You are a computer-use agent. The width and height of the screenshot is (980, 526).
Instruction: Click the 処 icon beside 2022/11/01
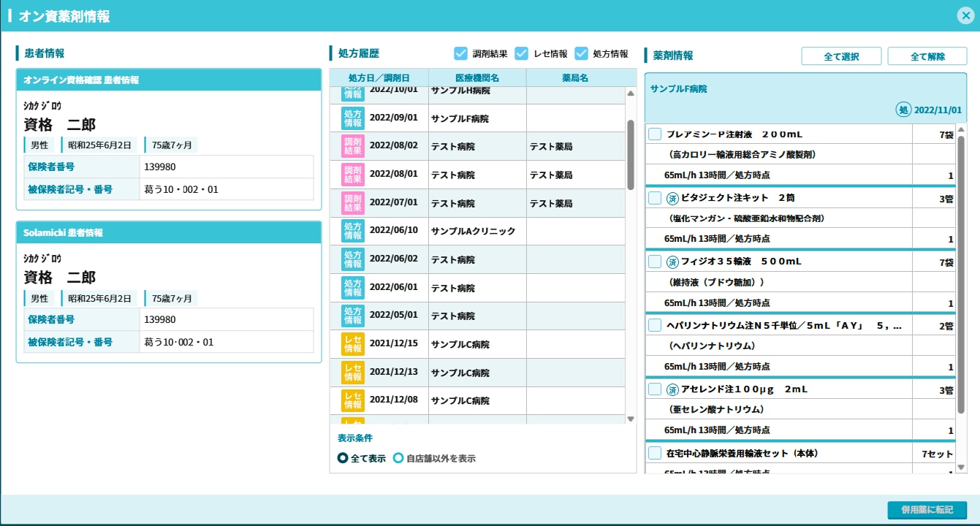pos(903,110)
